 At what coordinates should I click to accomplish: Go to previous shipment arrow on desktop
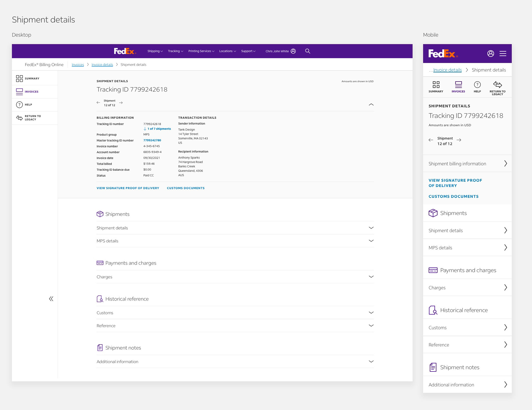[98, 103]
